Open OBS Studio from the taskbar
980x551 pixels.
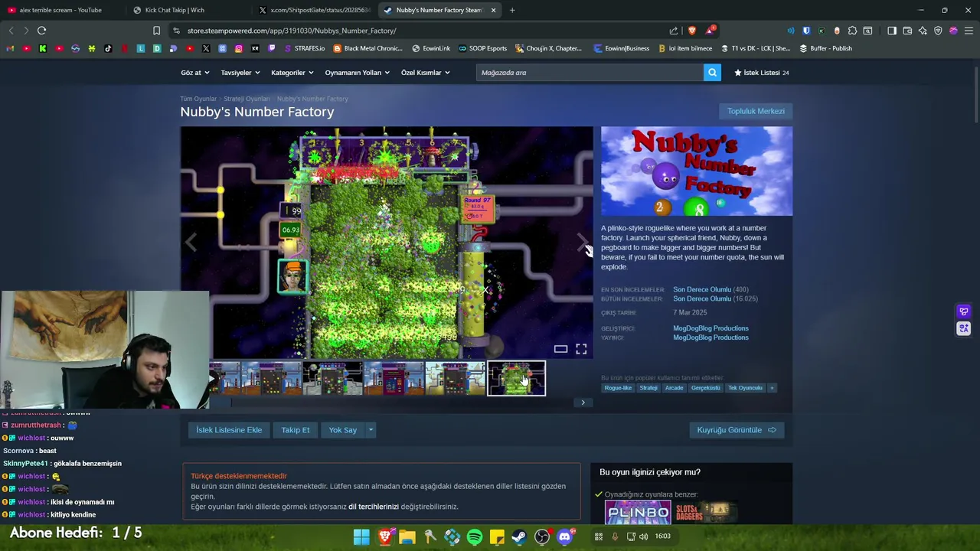(x=542, y=536)
